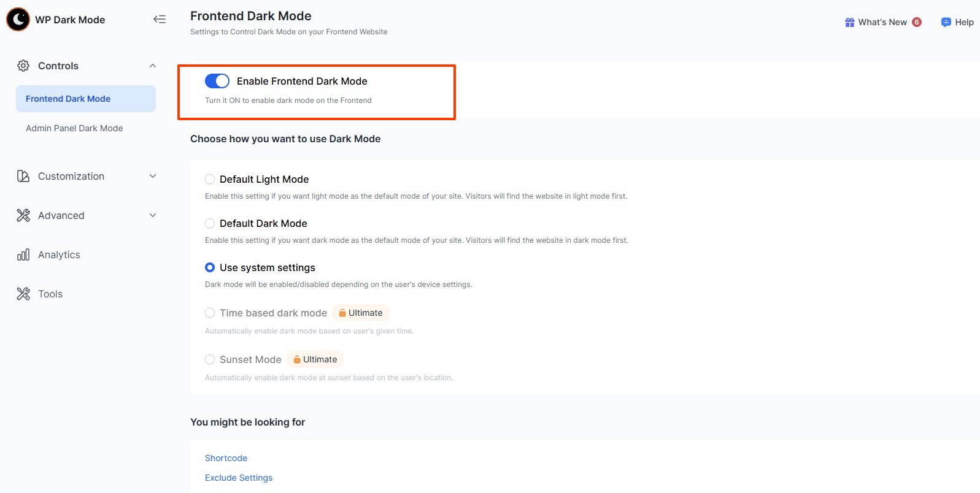Click the WP Dark Mode moon logo

[18, 20]
